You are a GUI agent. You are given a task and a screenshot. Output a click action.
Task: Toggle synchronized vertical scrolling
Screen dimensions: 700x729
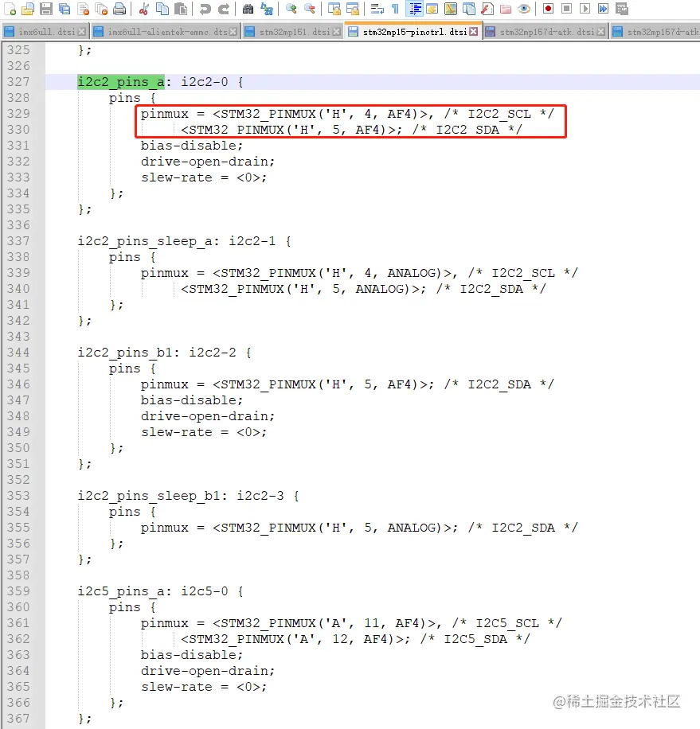pos(334,9)
